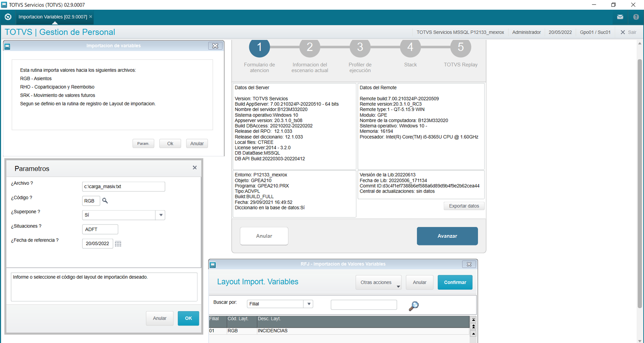
Task: Click the scroll up arrow of main scrollbar
Action: pyautogui.click(x=640, y=44)
